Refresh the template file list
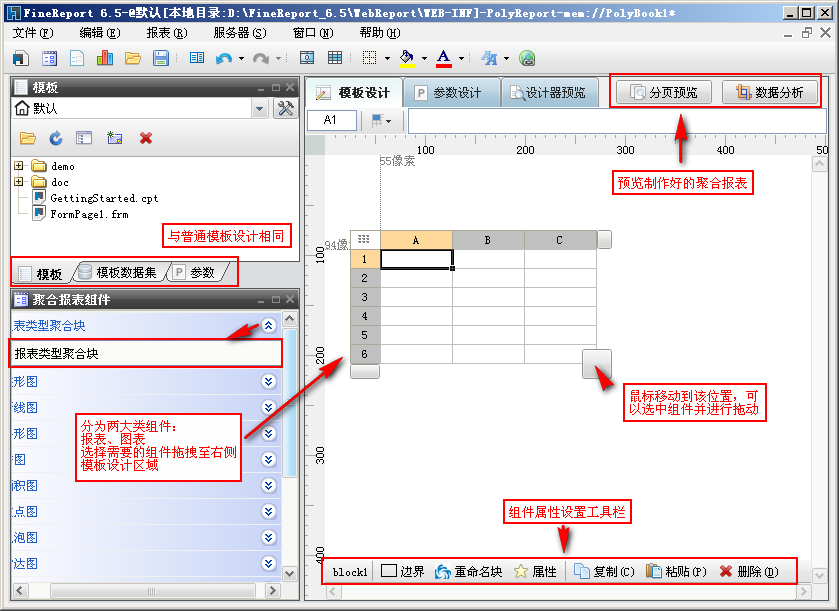Image resolution: width=839 pixels, height=611 pixels. [56, 139]
